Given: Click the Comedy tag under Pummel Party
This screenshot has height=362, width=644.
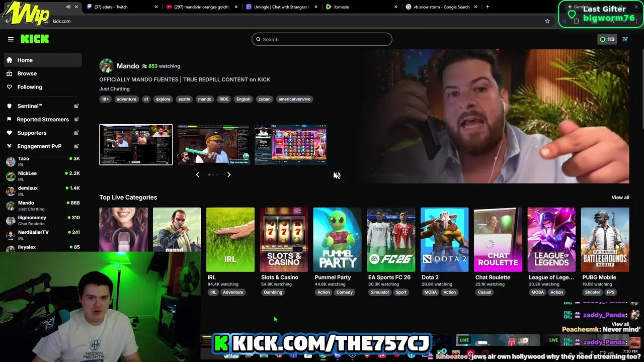Looking at the screenshot, I should pyautogui.click(x=345, y=292).
